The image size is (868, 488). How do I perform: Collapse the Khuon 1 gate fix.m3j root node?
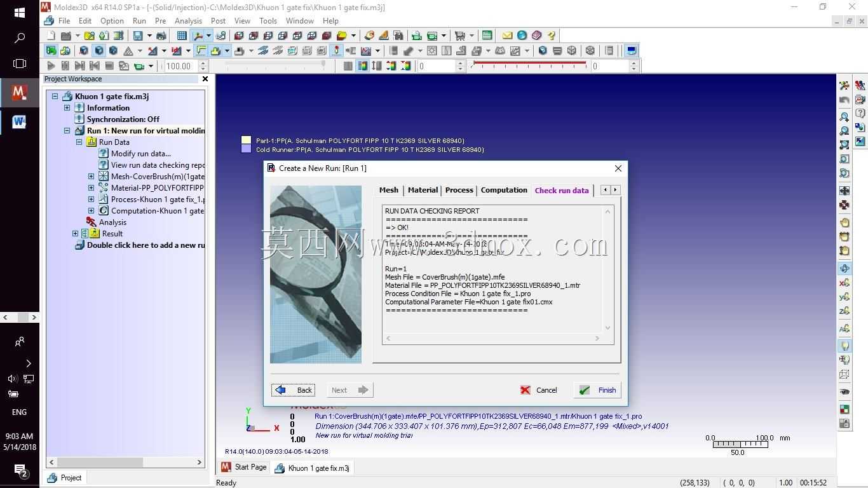(55, 97)
